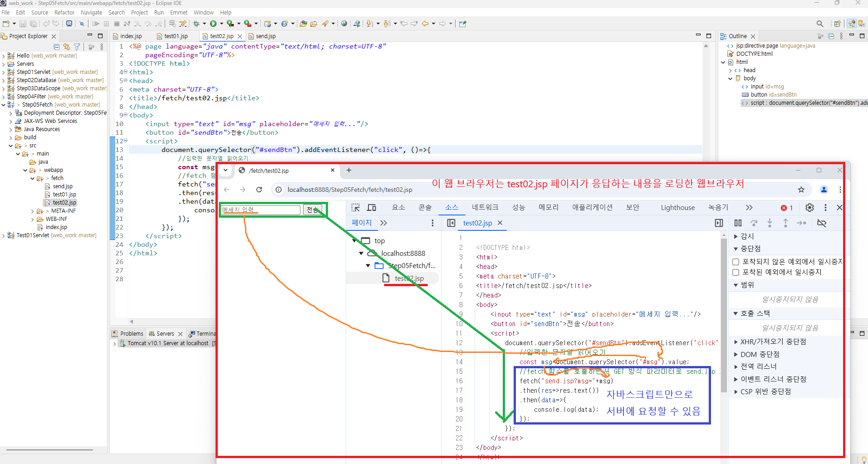Select Tomcat v10.1 Server at localhost
The image size is (868, 464).
click(168, 343)
